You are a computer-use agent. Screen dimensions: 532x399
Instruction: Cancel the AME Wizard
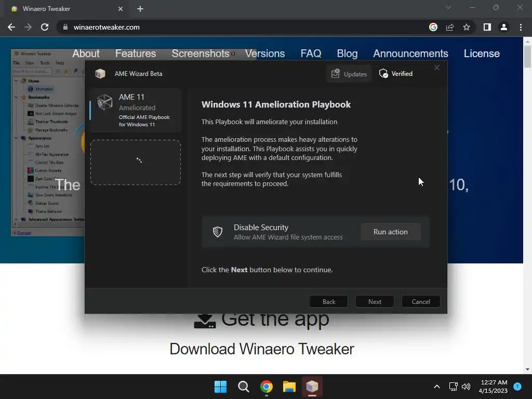(421, 302)
